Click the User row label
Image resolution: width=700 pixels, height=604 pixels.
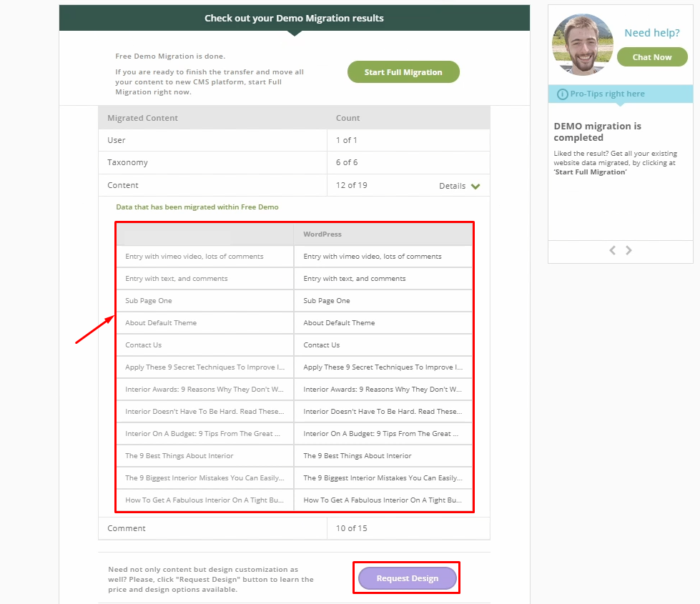[116, 140]
